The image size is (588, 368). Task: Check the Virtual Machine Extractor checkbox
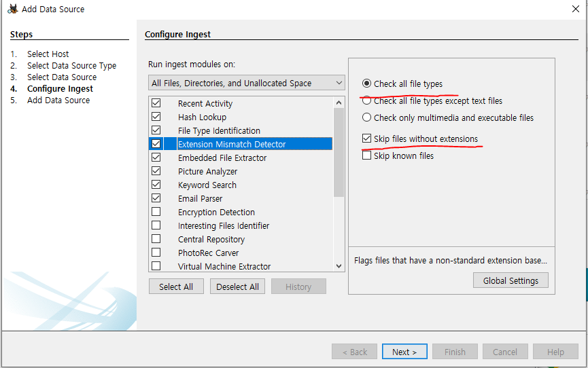156,265
